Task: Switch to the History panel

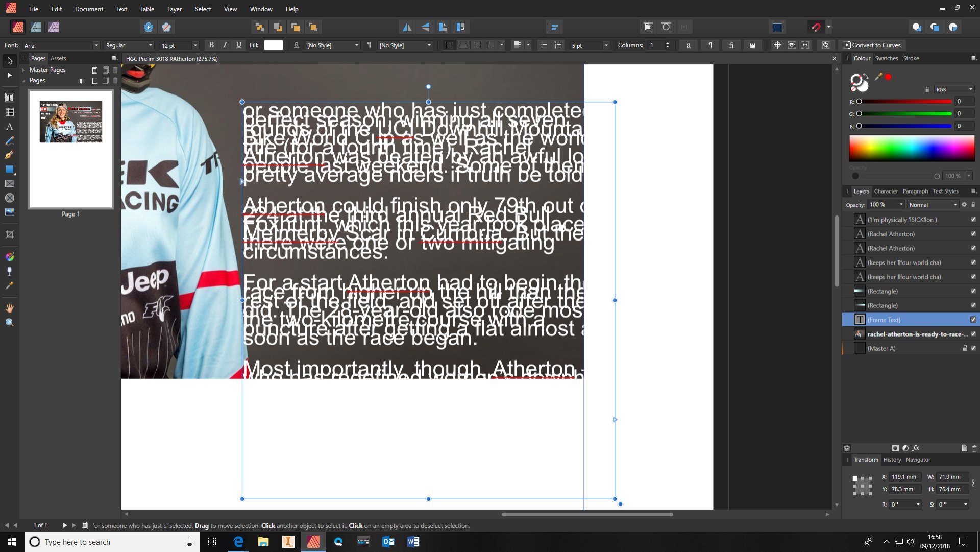Action: (x=892, y=460)
